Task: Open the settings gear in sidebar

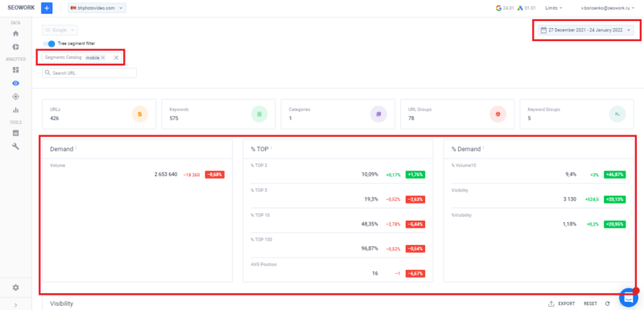Action: pos(16,287)
